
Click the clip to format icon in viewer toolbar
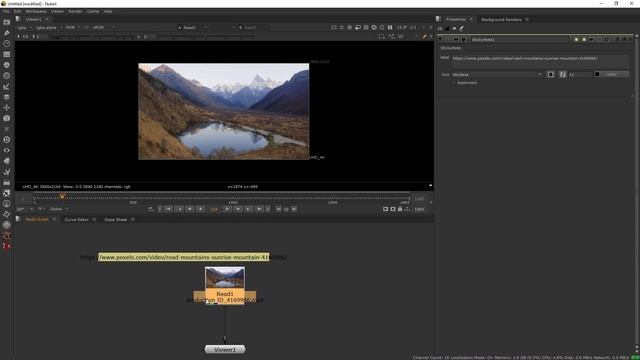click(x=334, y=27)
